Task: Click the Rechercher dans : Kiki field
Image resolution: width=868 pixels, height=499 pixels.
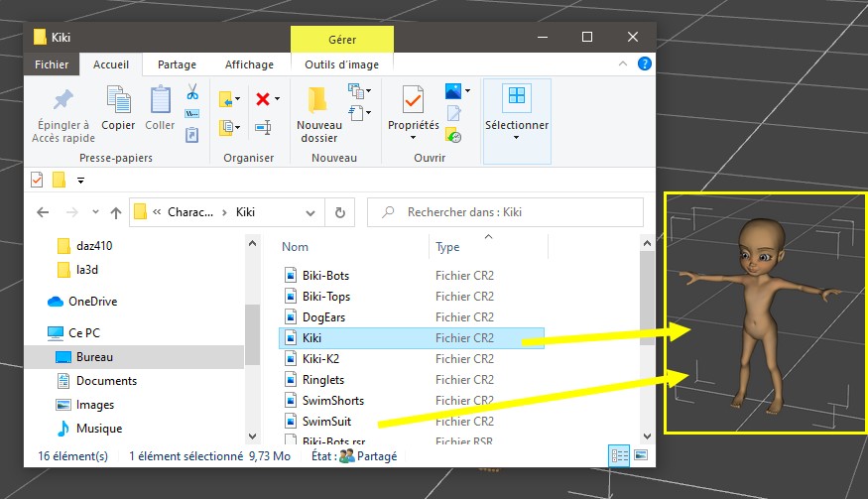Action: click(505, 212)
